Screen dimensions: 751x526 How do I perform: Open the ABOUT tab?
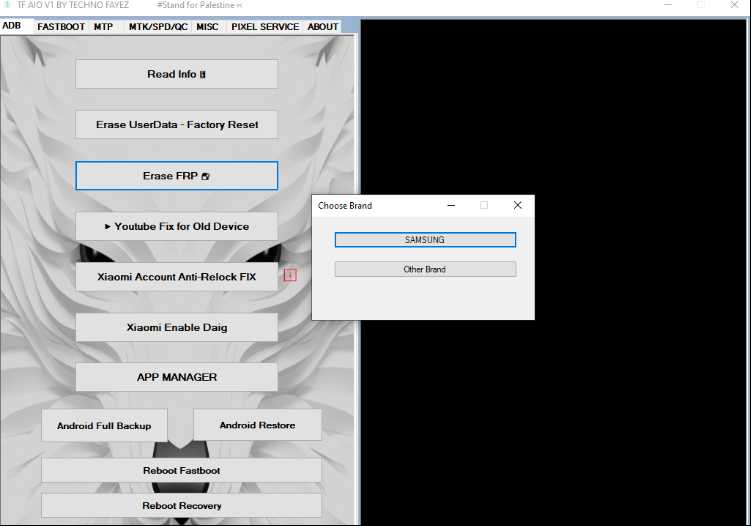coord(323,27)
